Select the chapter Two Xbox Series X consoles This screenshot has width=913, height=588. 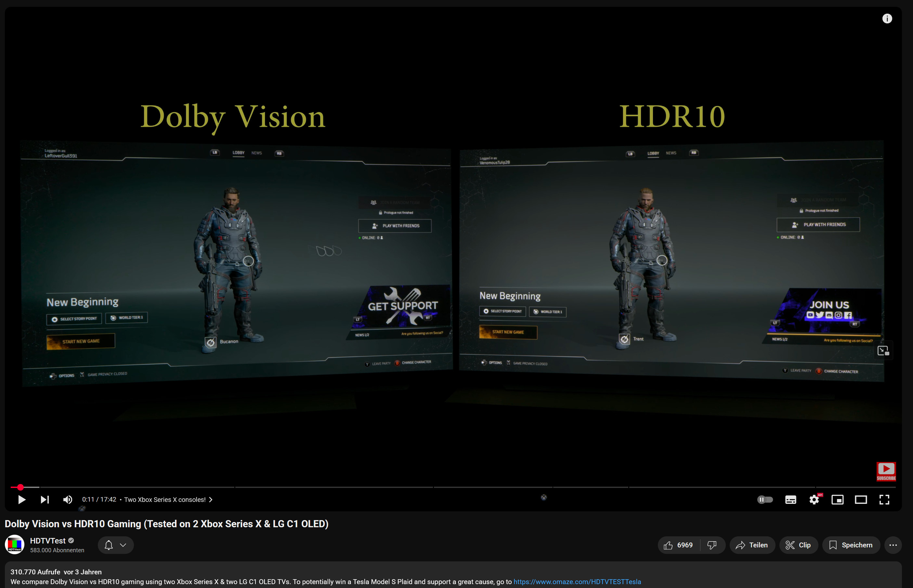165,499
